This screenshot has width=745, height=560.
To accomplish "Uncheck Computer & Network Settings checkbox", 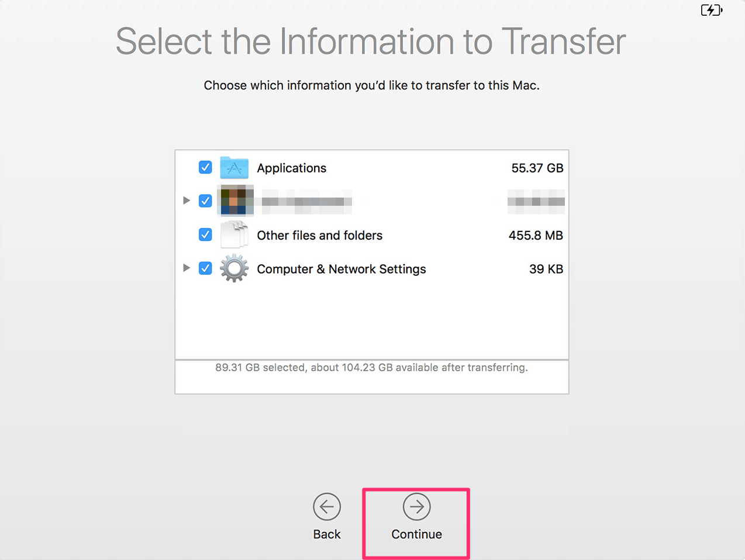I will pyautogui.click(x=205, y=268).
